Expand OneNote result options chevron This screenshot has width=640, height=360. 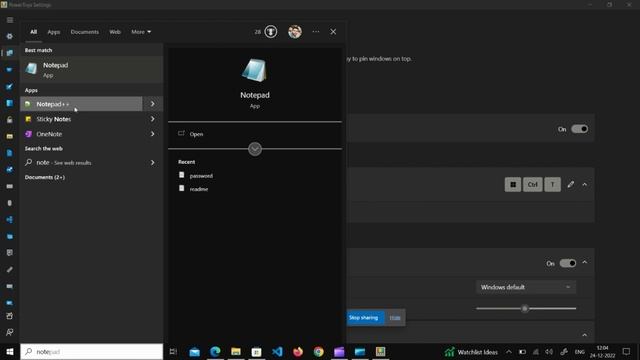tap(152, 134)
